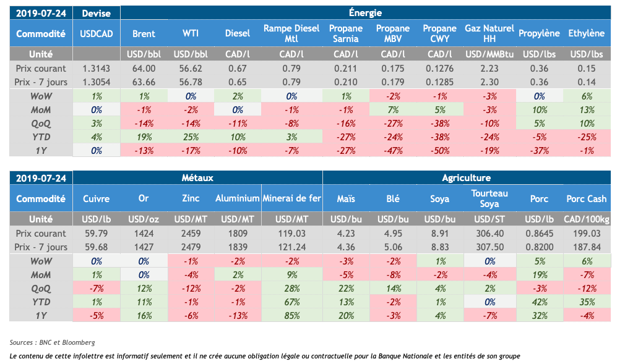Image resolution: width=625 pixels, height=364 pixels.
Task: Select the Minerai de fer header
Action: [x=292, y=199]
